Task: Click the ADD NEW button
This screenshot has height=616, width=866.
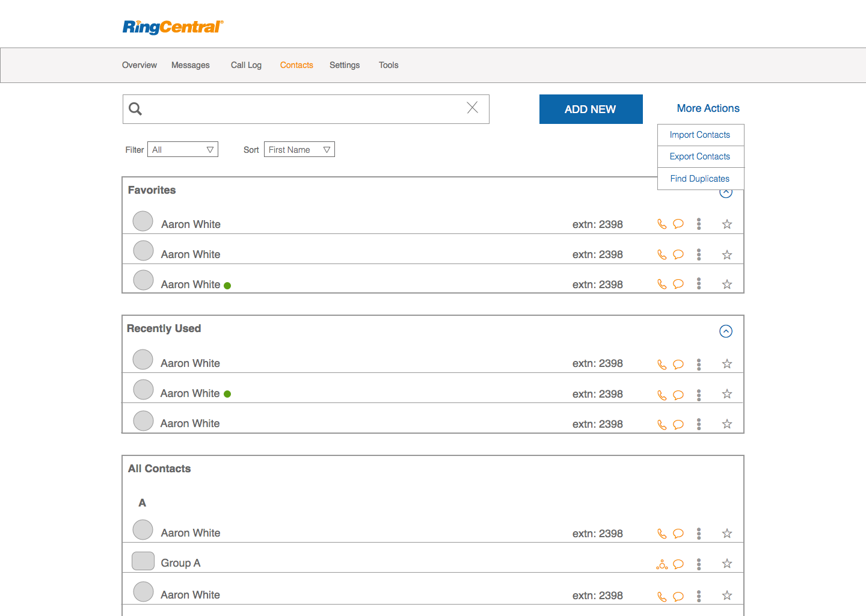Action: click(591, 109)
